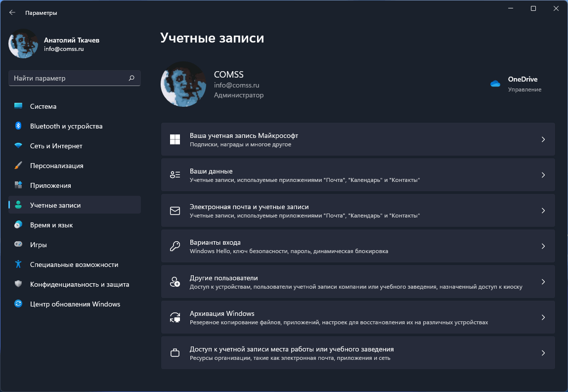Click the Администратор label
Viewport: 568px width, 392px height.
pyautogui.click(x=239, y=95)
